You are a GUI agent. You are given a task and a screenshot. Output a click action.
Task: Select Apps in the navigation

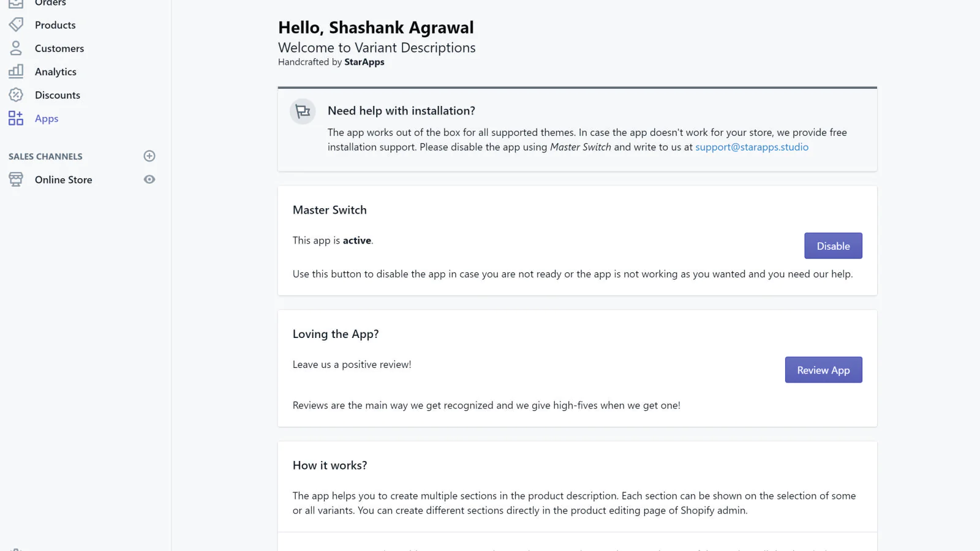click(47, 119)
